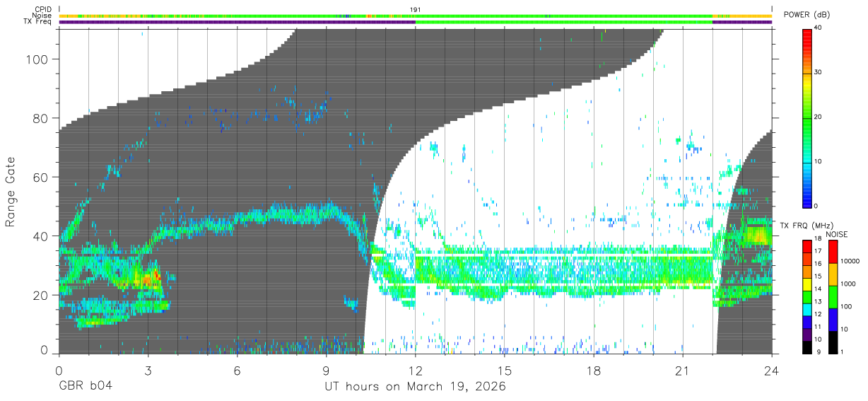Click NOISE scale label '100'
The width and height of the screenshot is (868, 401).
point(847,307)
